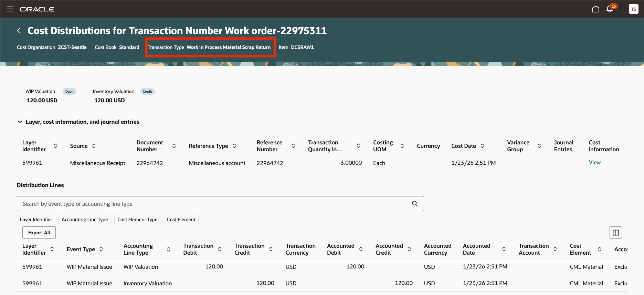Screen dimensions: 644x295
Task: Sort by Costing UOM column
Action: pos(402,146)
